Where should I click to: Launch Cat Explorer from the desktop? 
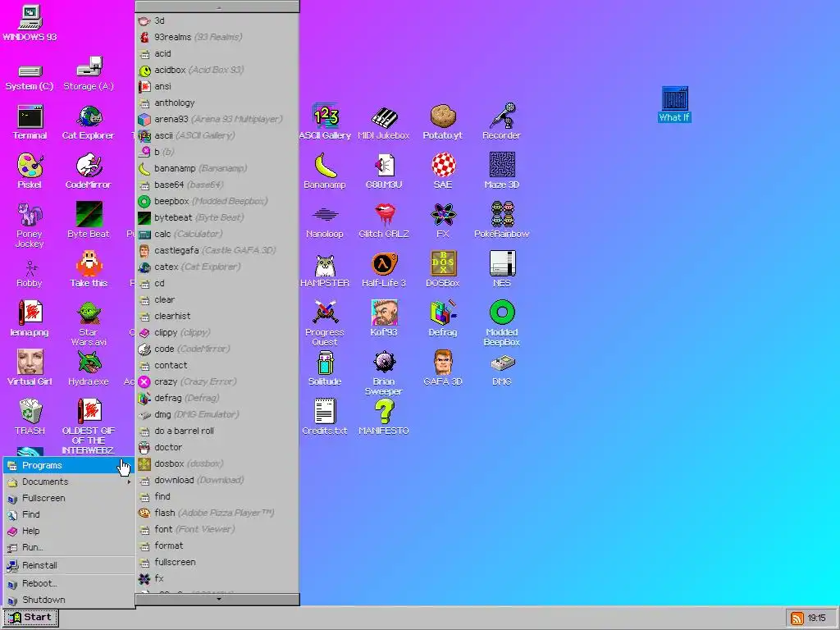coord(89,122)
